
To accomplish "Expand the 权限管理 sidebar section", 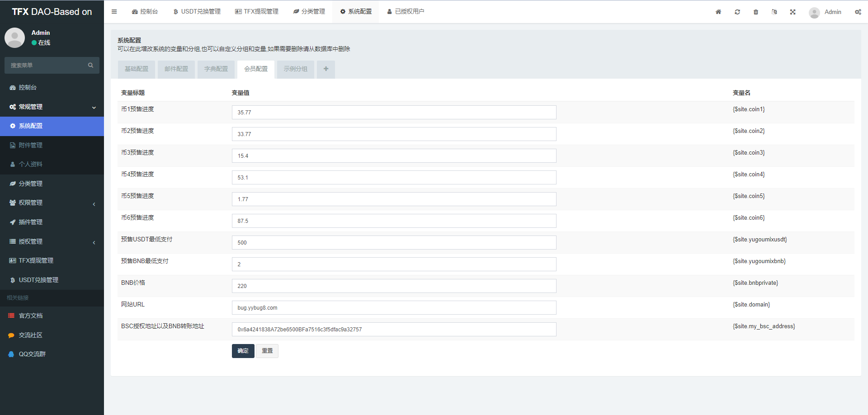I will (x=31, y=203).
